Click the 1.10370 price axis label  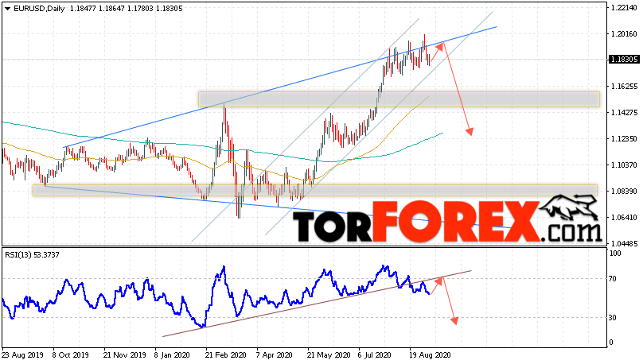(x=624, y=165)
